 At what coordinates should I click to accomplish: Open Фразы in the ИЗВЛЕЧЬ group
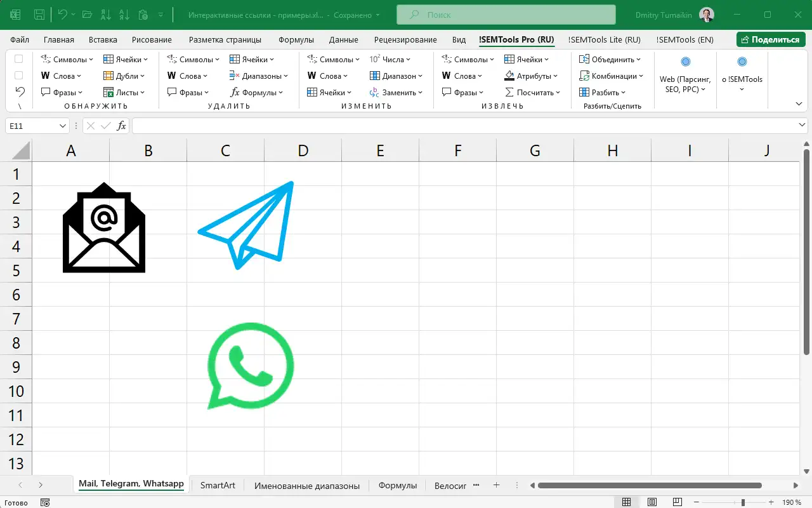pos(462,92)
